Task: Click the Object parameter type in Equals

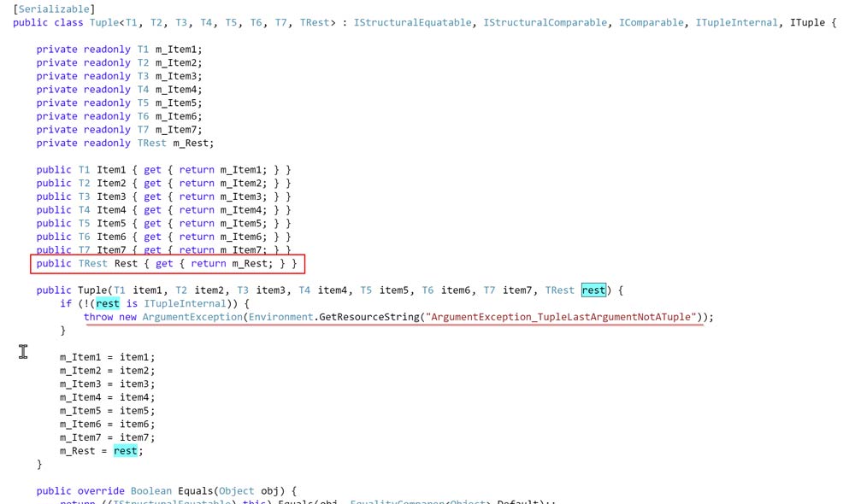Action: [236, 491]
